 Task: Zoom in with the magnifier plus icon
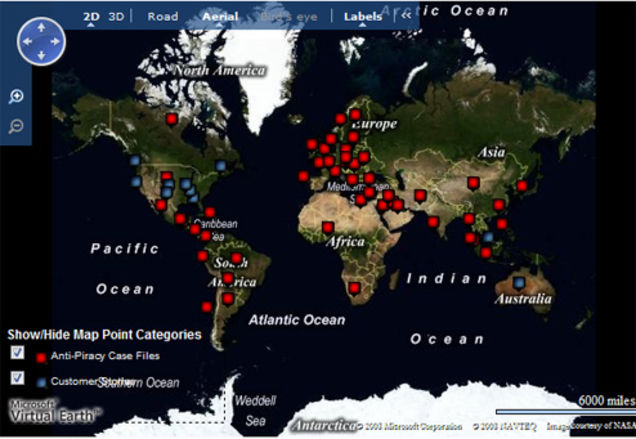coord(16,97)
